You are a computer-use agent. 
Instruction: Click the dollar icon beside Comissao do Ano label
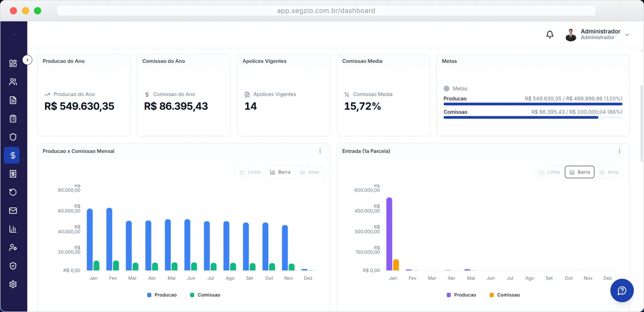[147, 95]
